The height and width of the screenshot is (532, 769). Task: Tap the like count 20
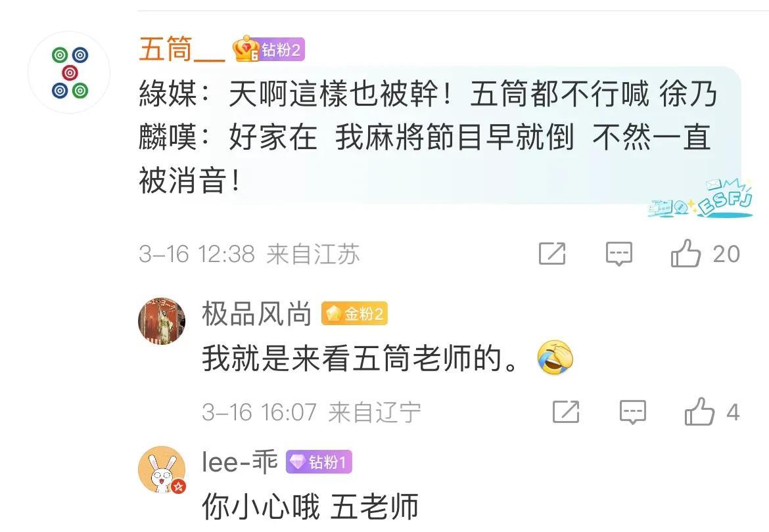tap(726, 254)
